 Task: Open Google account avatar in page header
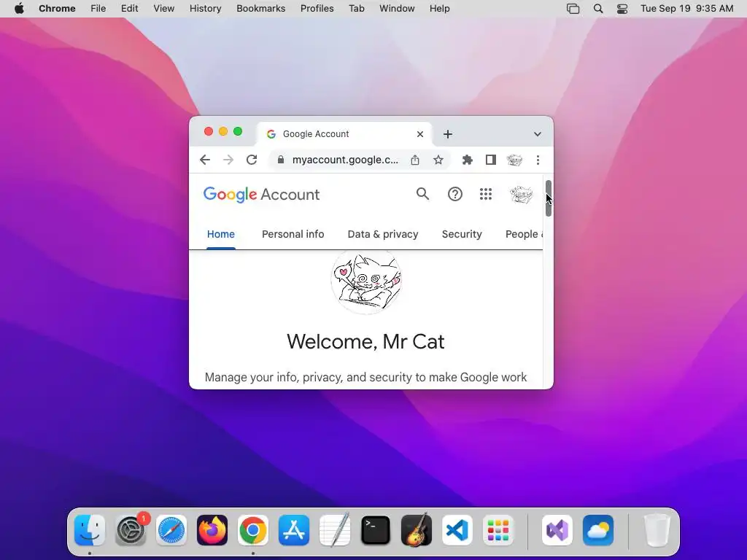coord(521,194)
